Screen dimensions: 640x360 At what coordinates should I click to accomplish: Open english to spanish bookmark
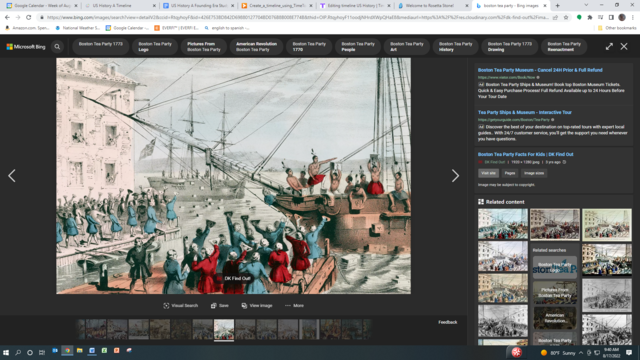(x=227, y=28)
